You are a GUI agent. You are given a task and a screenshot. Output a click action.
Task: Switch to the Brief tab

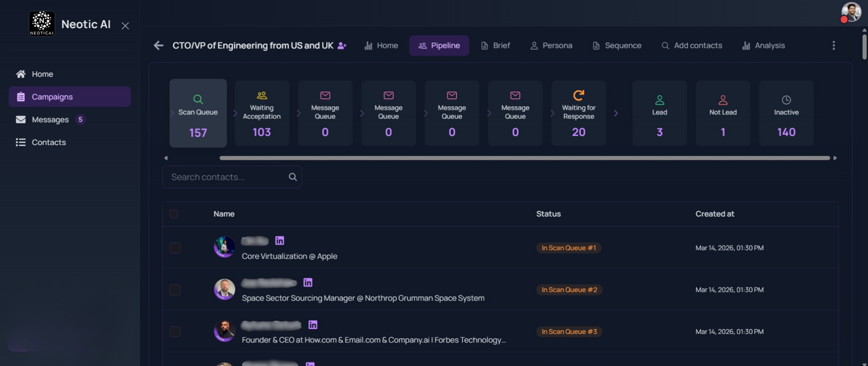(x=495, y=45)
